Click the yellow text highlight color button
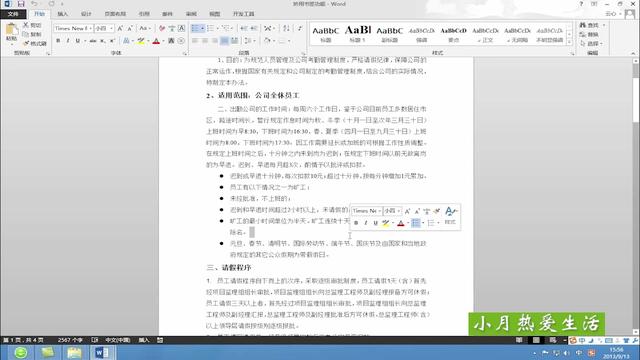Viewport: 640px width, 360px height. (x=141, y=41)
